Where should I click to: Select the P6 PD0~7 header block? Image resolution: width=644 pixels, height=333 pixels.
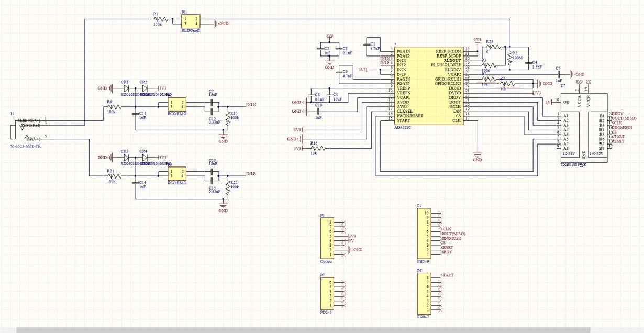(424, 294)
